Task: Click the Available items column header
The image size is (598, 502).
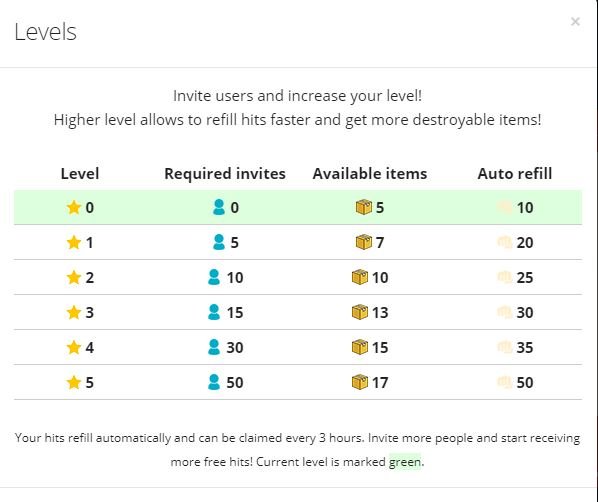Action: pos(370,174)
